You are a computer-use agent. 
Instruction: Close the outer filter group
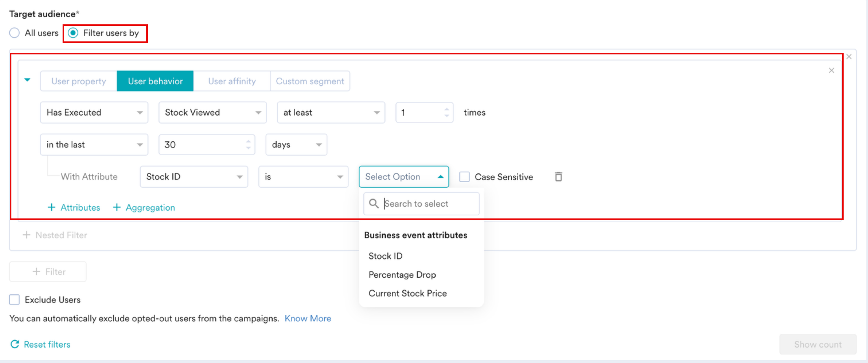(x=849, y=56)
